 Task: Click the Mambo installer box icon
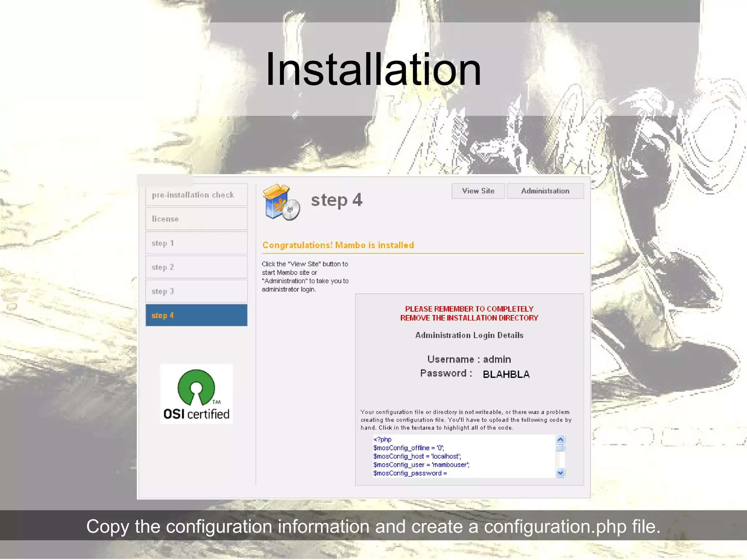pos(281,202)
